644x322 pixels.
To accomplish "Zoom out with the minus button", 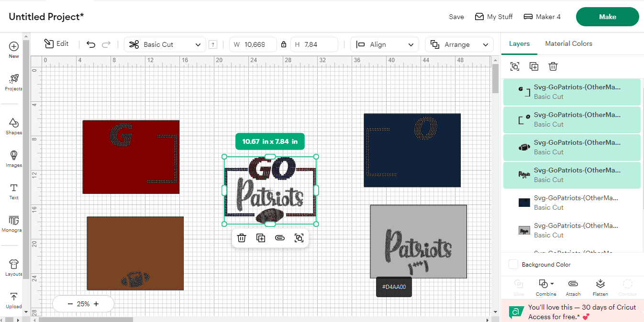I will 70,304.
